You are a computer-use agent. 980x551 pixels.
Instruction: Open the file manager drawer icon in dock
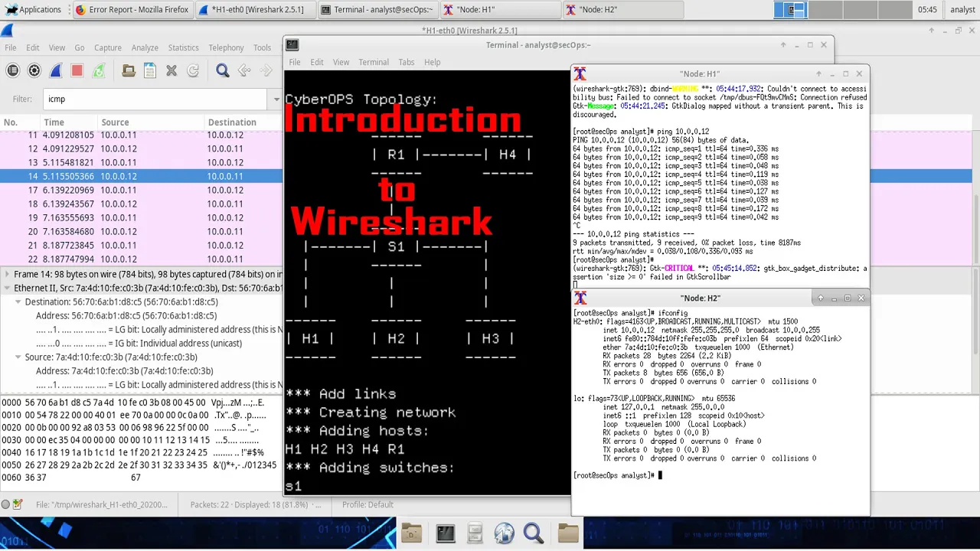(x=475, y=533)
